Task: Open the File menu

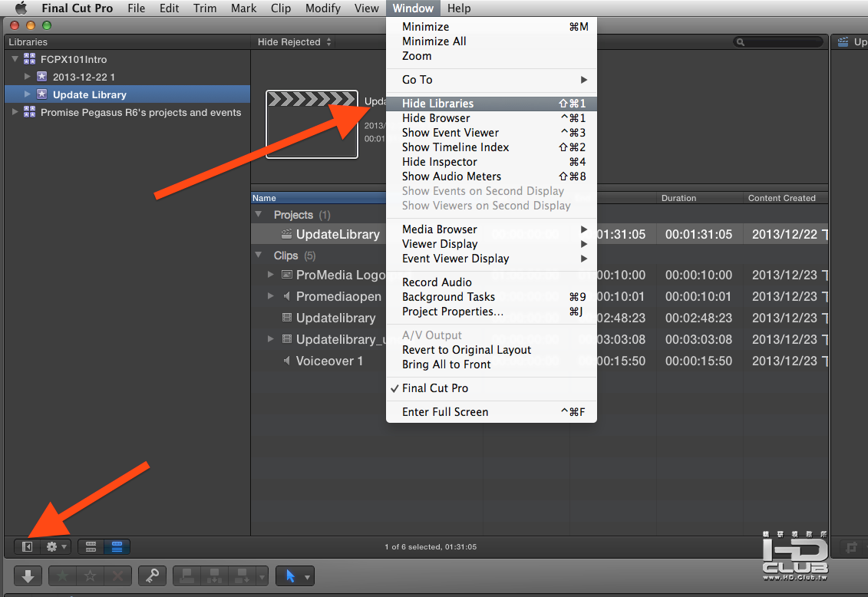Action: (136, 8)
